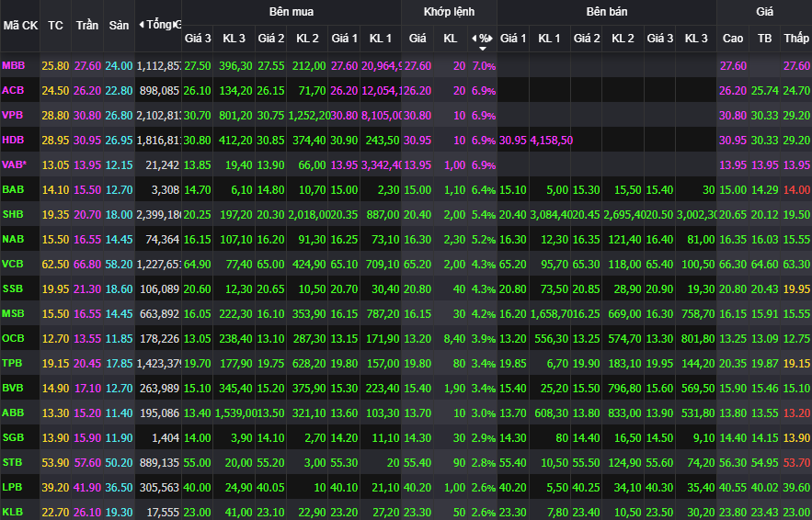
Task: Click the sort triangle under % header
Action: click(x=483, y=49)
